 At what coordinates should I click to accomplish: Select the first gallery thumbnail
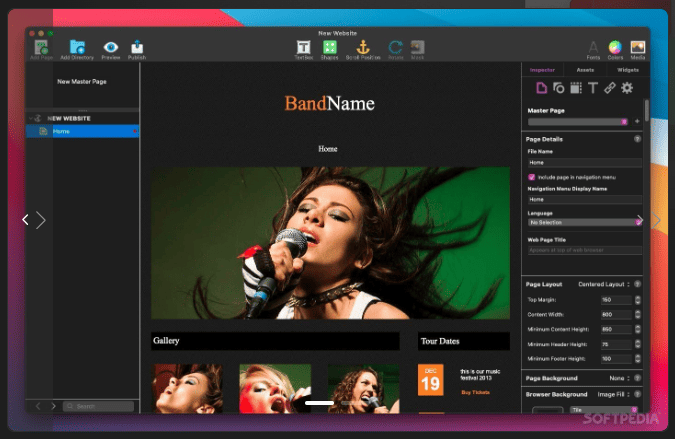[187, 389]
